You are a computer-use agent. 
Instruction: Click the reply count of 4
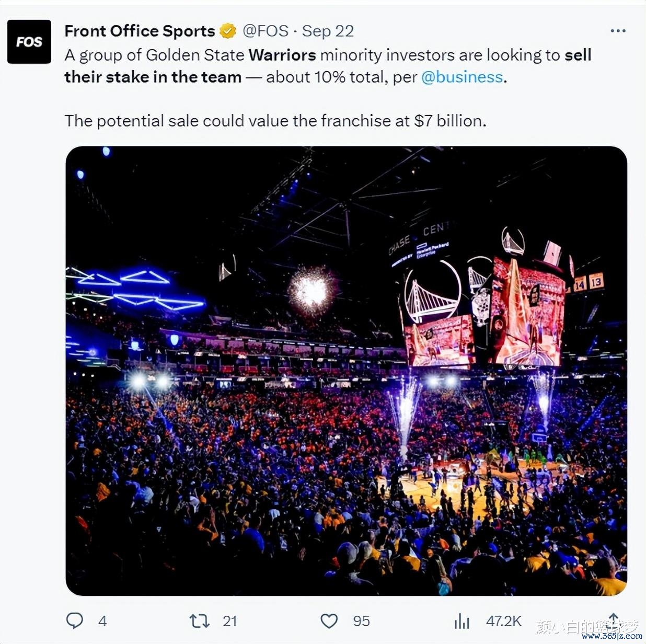pyautogui.click(x=102, y=621)
